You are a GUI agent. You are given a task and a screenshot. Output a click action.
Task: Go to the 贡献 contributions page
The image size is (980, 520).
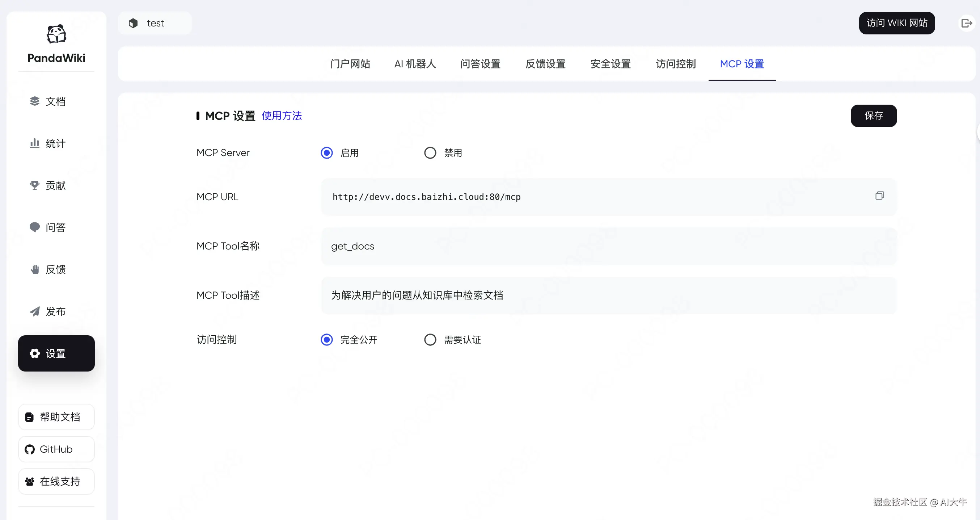click(55, 185)
